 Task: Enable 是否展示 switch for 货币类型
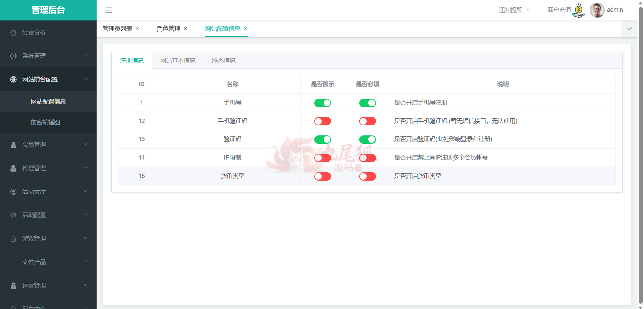[x=322, y=176]
